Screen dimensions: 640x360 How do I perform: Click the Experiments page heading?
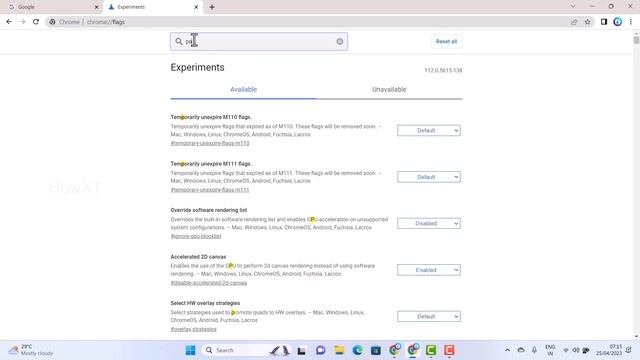[198, 67]
